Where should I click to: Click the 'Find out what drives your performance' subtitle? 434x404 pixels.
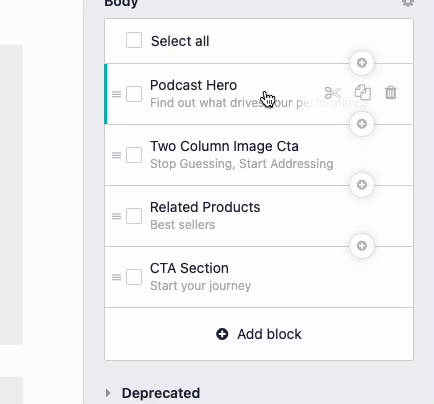[259, 103]
